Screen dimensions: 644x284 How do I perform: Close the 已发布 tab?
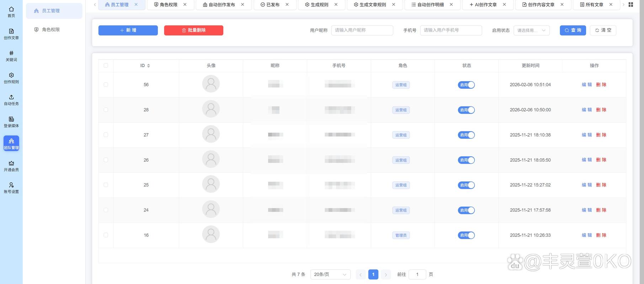(287, 5)
